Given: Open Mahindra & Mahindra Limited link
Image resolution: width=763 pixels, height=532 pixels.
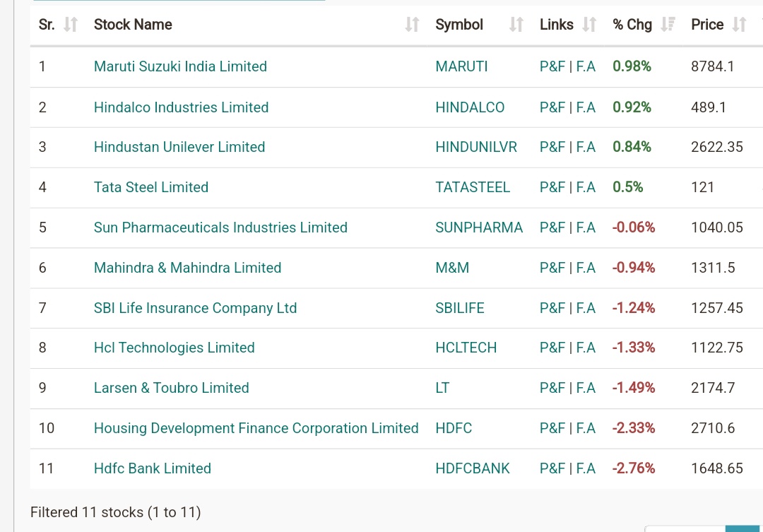Looking at the screenshot, I should [187, 268].
